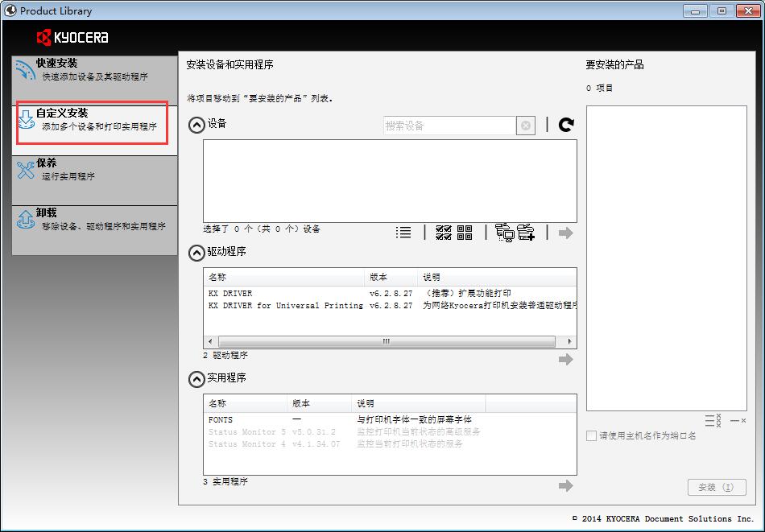Viewport: 765px width, 532px height.
Task: Click the 搜索设备 search field
Action: [x=449, y=126]
